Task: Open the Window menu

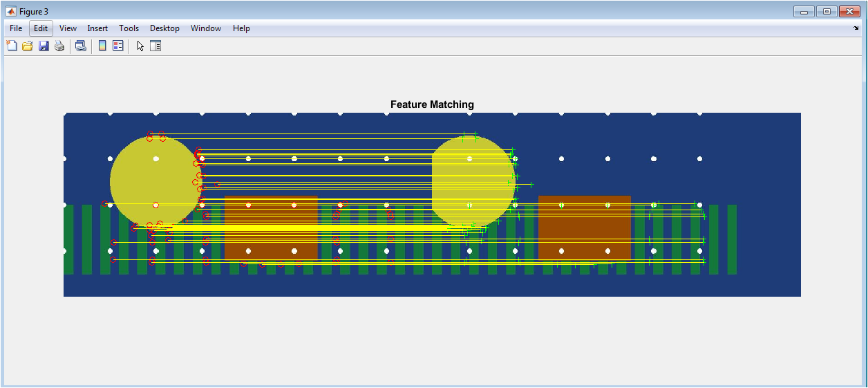Action: 206,28
